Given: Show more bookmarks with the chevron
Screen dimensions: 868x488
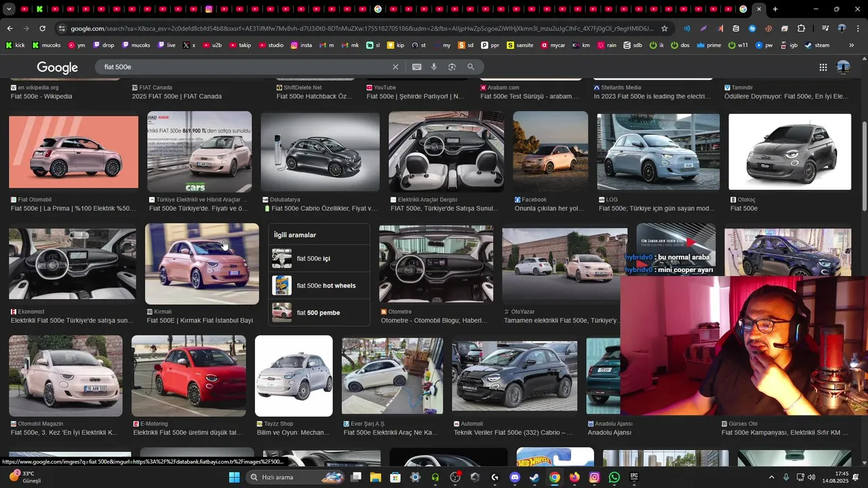Looking at the screenshot, I should click(x=852, y=45).
